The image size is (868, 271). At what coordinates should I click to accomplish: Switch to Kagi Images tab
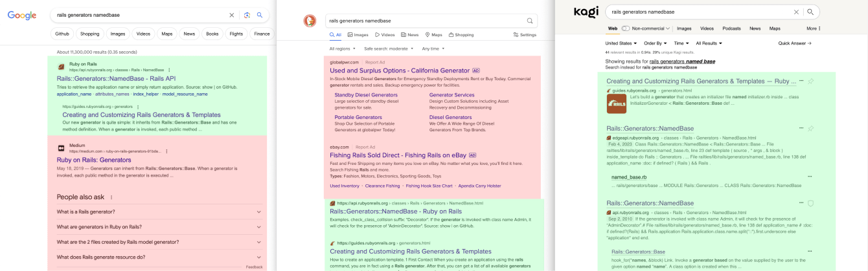tap(684, 28)
